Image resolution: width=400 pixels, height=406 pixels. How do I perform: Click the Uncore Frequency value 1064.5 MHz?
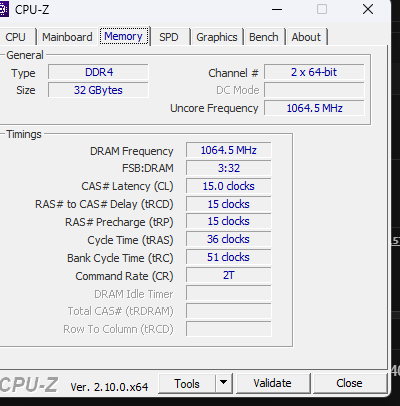(x=314, y=108)
